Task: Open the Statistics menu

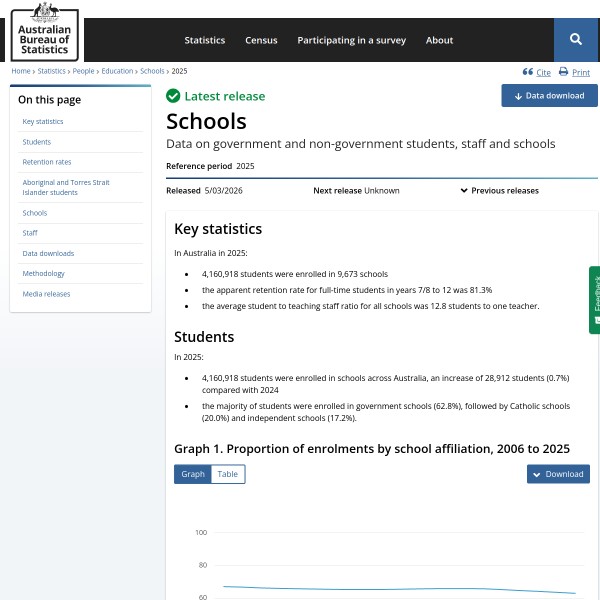Action: pos(204,40)
